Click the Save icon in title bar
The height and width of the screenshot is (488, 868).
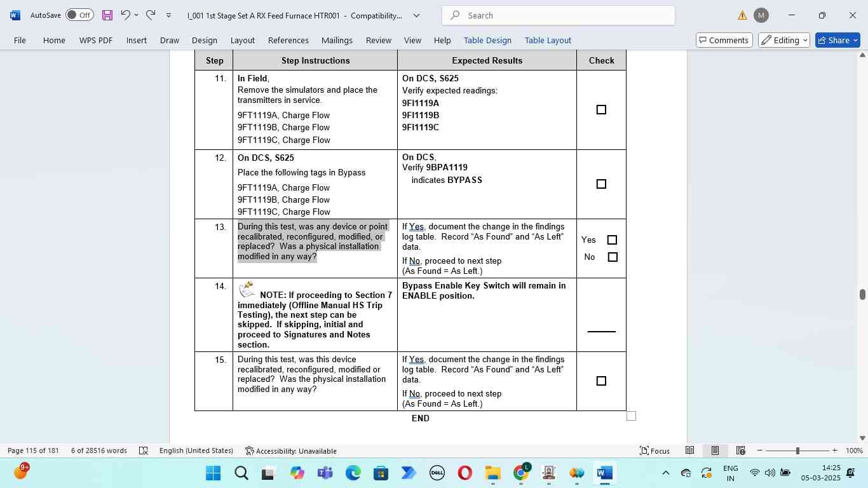click(107, 15)
